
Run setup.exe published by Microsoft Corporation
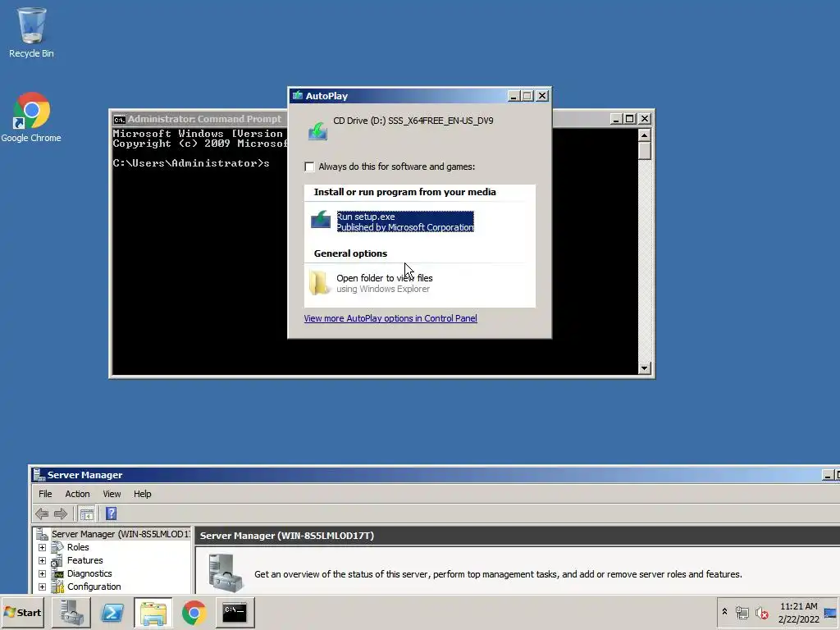click(405, 221)
